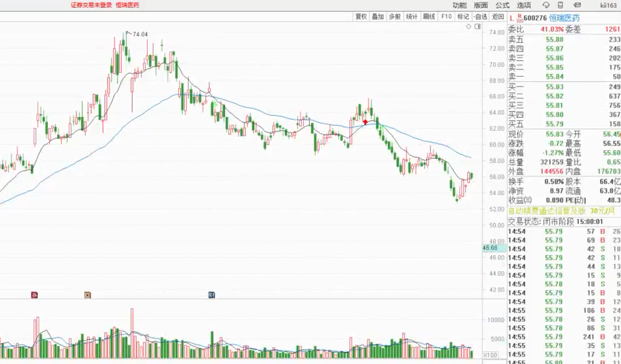The width and height of the screenshot is (621, 364).
Task: Click the 画线 drawing tool button
Action: [x=429, y=16]
